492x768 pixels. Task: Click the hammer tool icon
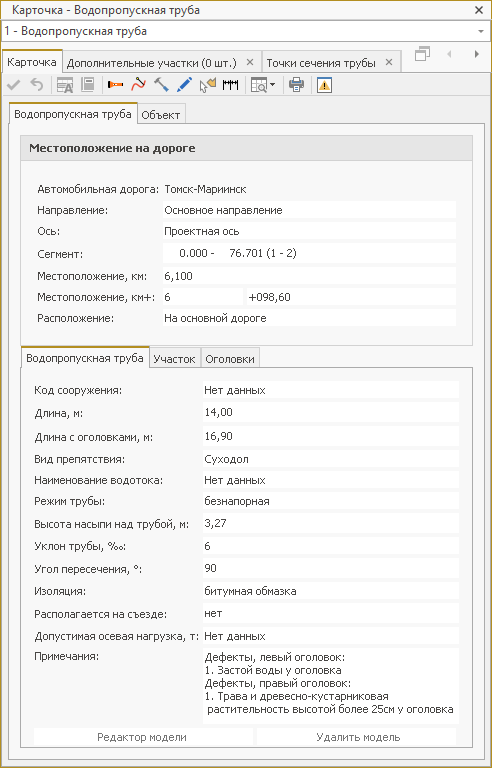coord(161,85)
